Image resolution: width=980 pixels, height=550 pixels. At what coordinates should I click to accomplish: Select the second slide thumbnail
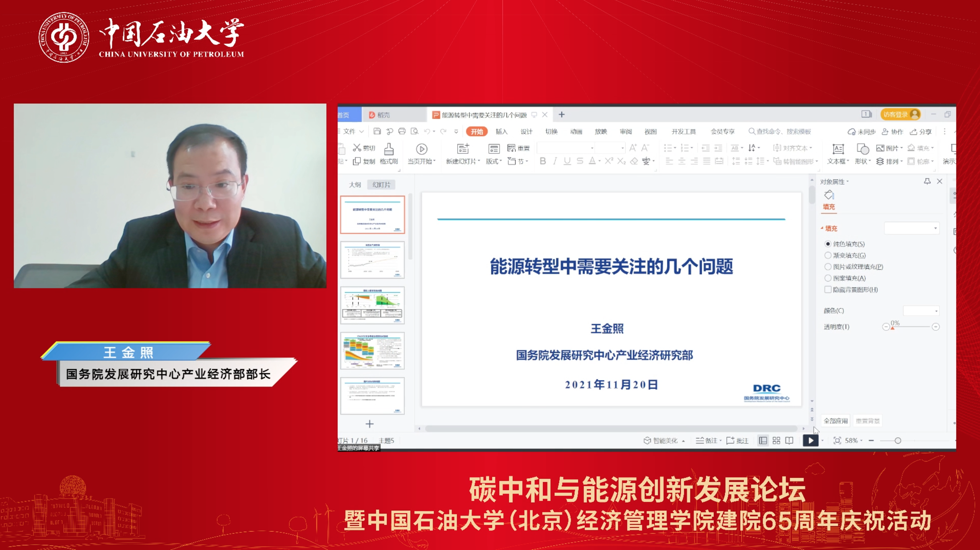372,260
